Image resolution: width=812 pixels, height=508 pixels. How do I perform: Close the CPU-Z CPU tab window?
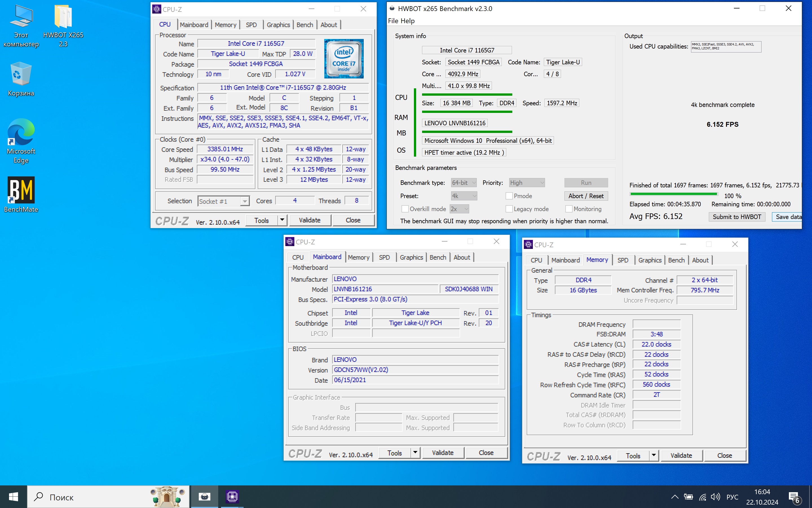363,9
